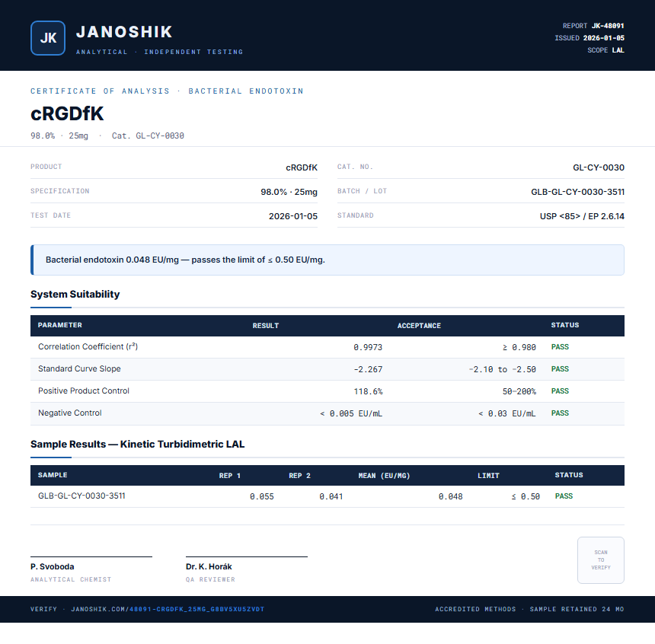Viewport: 655px width, 644px height.
Task: Select the scope value LAL
Action: (x=618, y=50)
